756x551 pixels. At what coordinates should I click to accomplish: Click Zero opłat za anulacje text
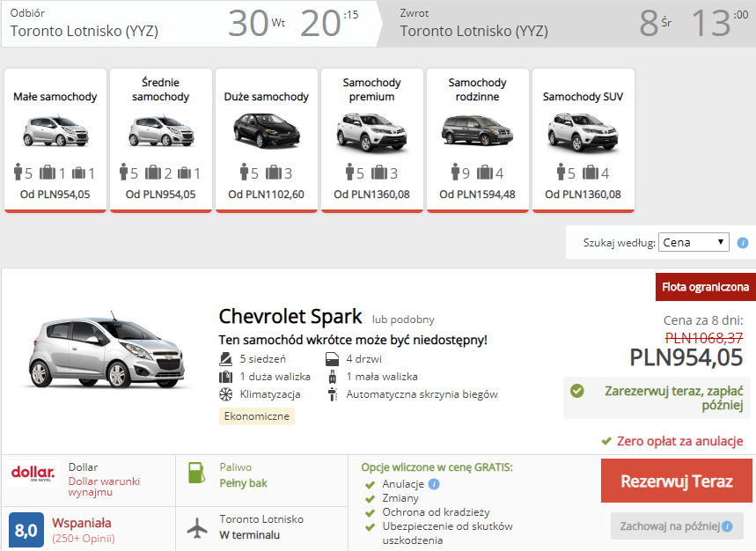pos(679,441)
